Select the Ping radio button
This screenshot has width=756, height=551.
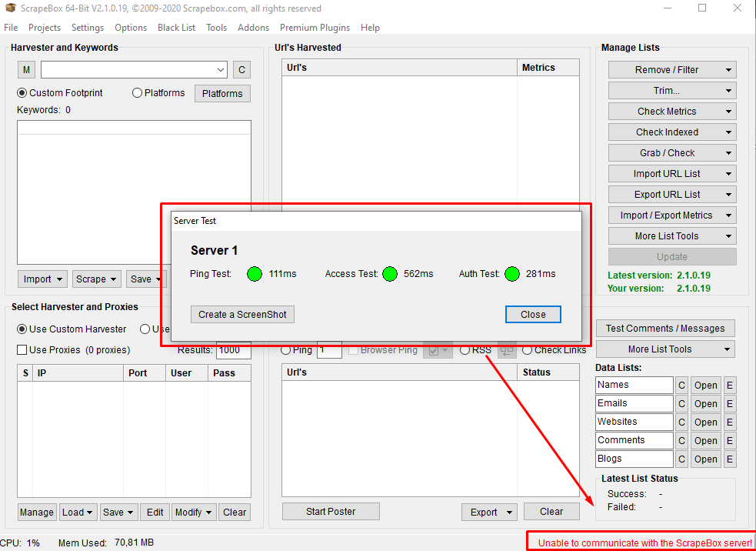(x=286, y=350)
